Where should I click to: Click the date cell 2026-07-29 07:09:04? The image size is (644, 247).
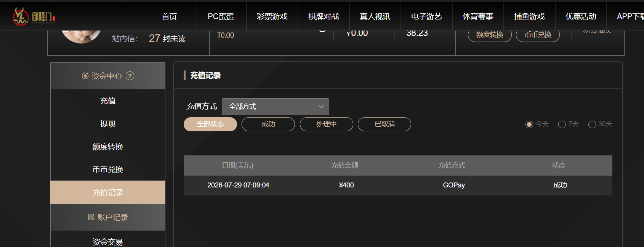(238, 185)
